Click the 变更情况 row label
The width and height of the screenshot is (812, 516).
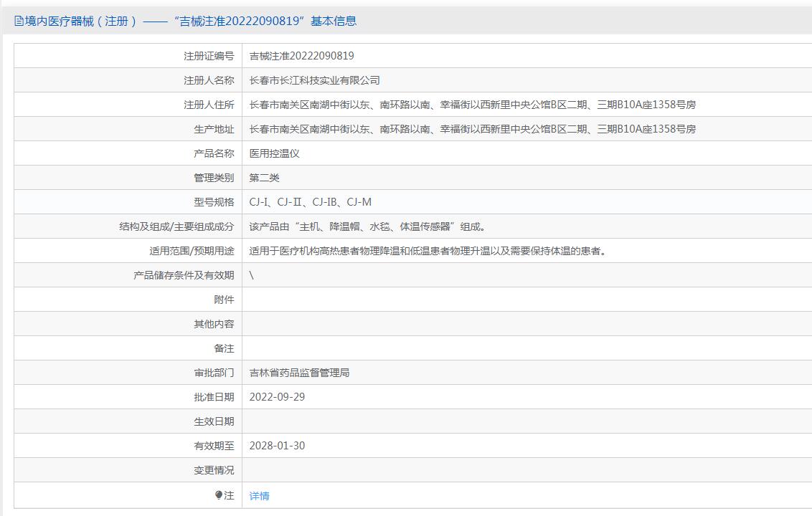click(x=214, y=470)
